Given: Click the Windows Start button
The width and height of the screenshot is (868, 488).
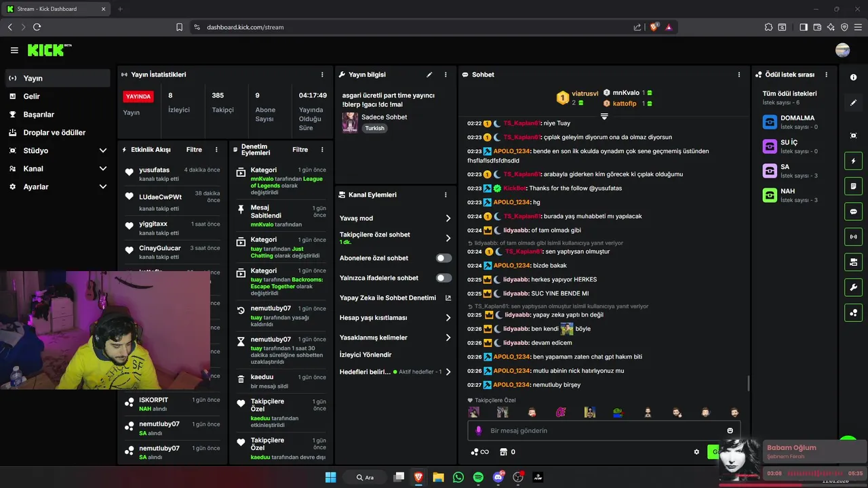Looking at the screenshot, I should [x=330, y=477].
